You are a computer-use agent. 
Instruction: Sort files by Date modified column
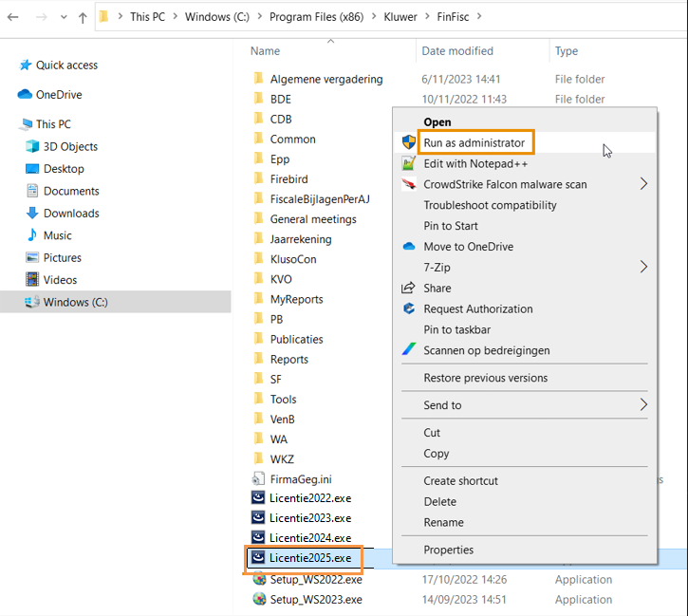tap(457, 51)
